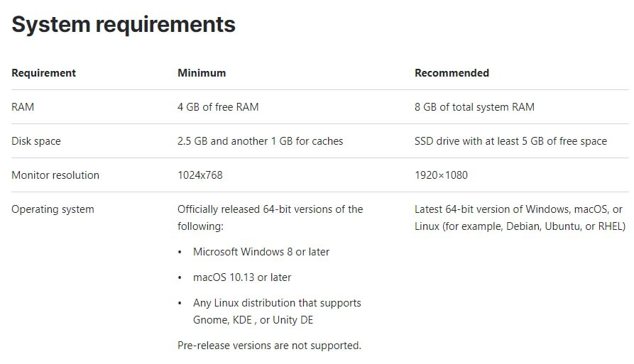This screenshot has width=634, height=364.
Task: Click the 2.5 GB caches disk space text
Action: tap(260, 141)
